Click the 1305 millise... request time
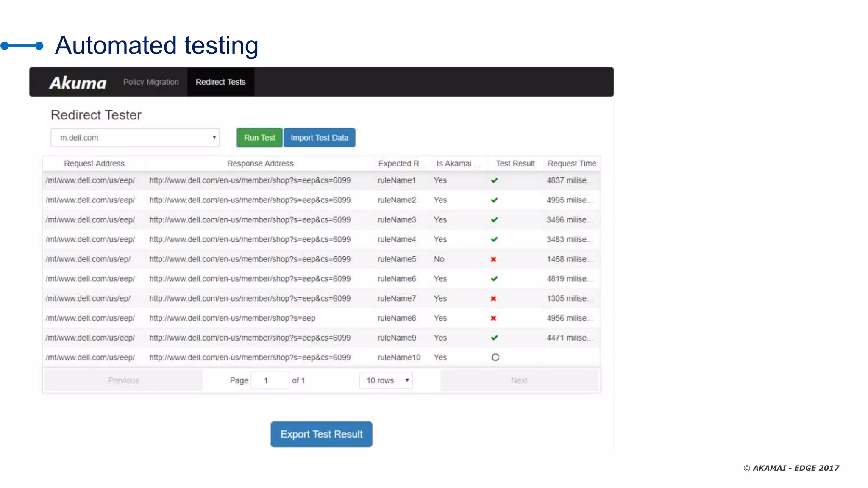Screen dimensions: 868x488 (570, 299)
